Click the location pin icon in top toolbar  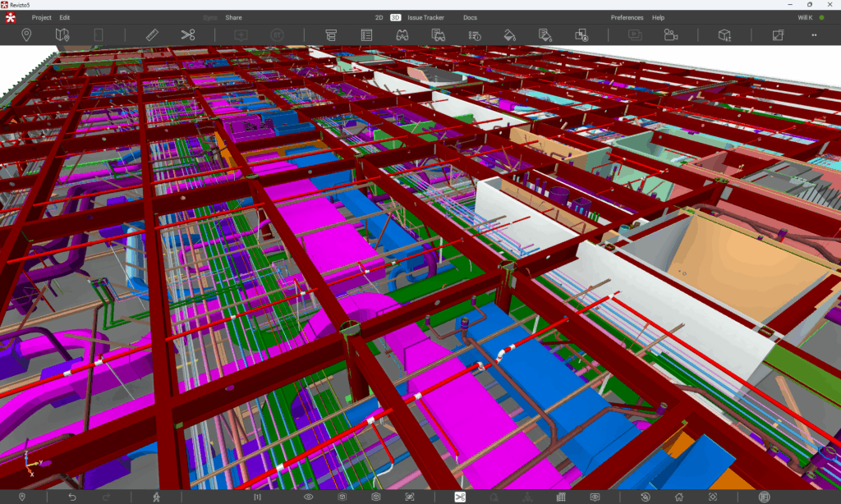[x=26, y=34]
